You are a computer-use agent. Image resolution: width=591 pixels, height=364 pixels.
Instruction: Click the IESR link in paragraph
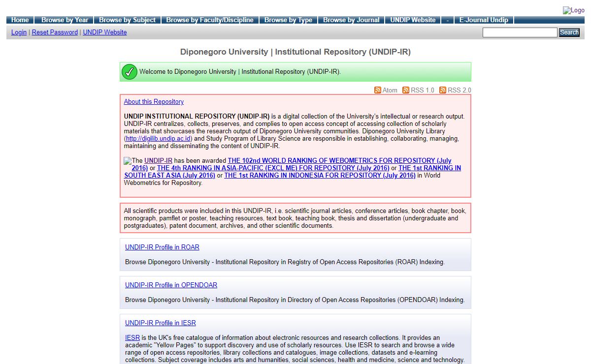coord(132,337)
